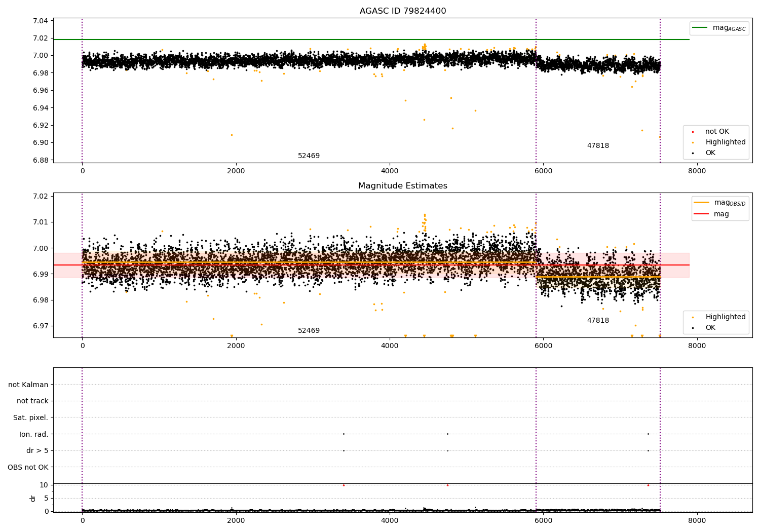Image resolution: width=760 pixels, height=532 pixels.
Task: Click the 7.01 tick label on middle plot
Action: pos(40,222)
